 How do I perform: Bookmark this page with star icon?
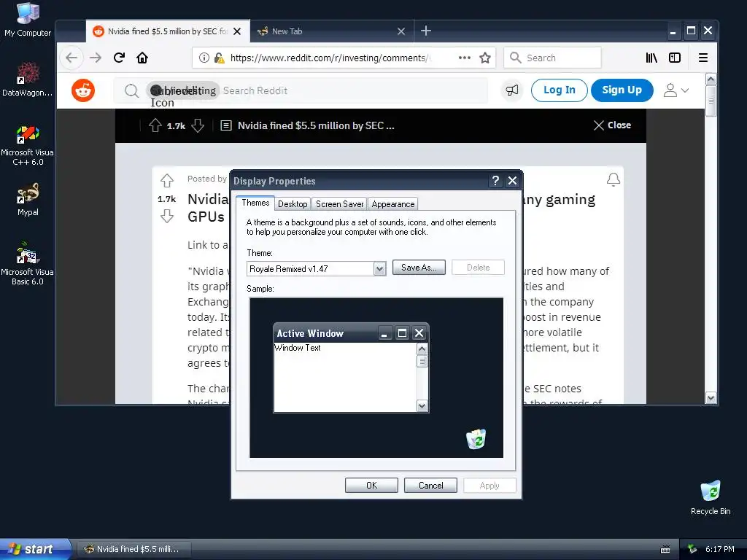[x=485, y=58]
